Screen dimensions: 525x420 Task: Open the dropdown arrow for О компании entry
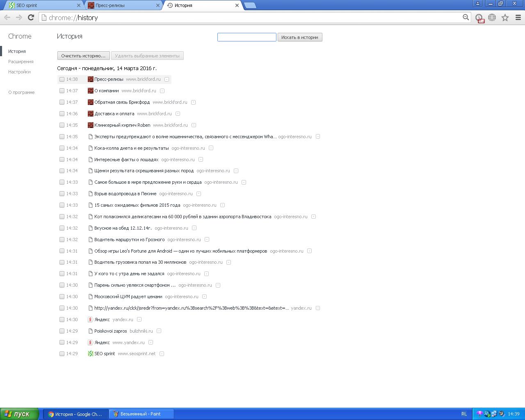coord(162,91)
